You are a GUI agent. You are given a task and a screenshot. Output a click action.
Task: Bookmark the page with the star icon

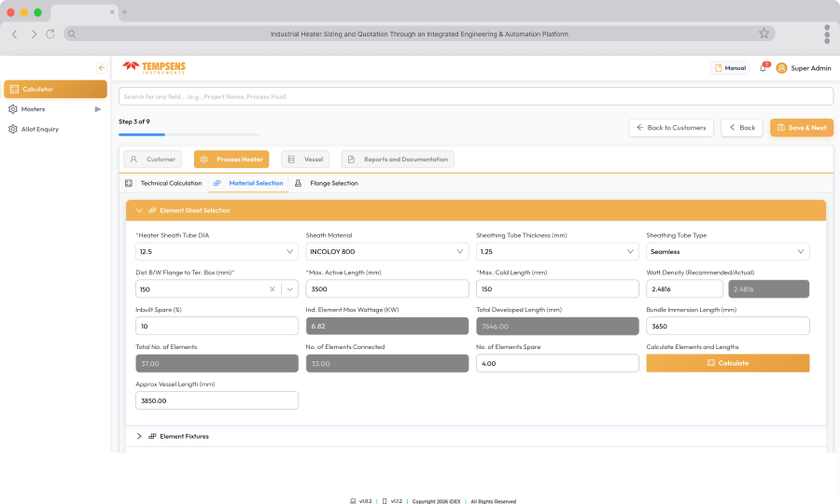pyautogui.click(x=763, y=34)
